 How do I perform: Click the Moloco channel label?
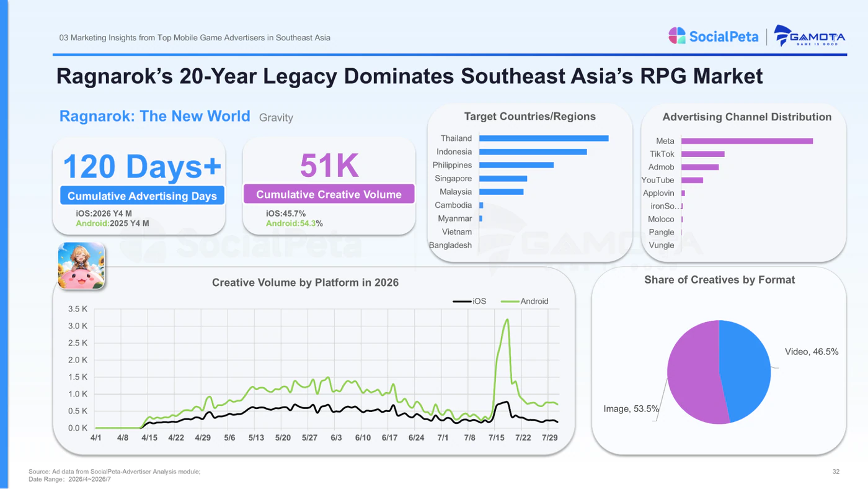(x=661, y=219)
